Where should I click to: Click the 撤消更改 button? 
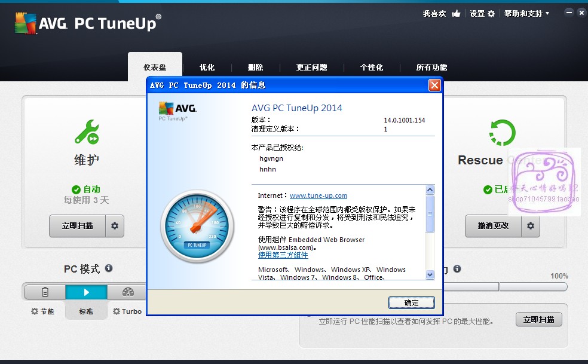click(493, 225)
